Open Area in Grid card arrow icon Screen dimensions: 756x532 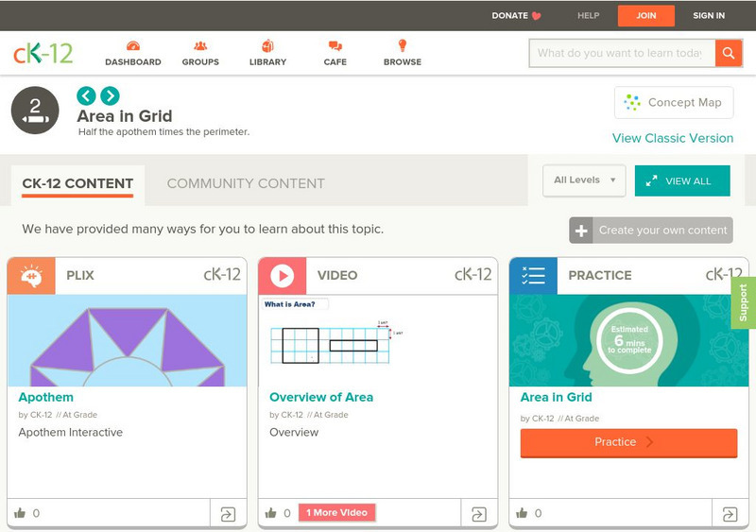point(730,514)
